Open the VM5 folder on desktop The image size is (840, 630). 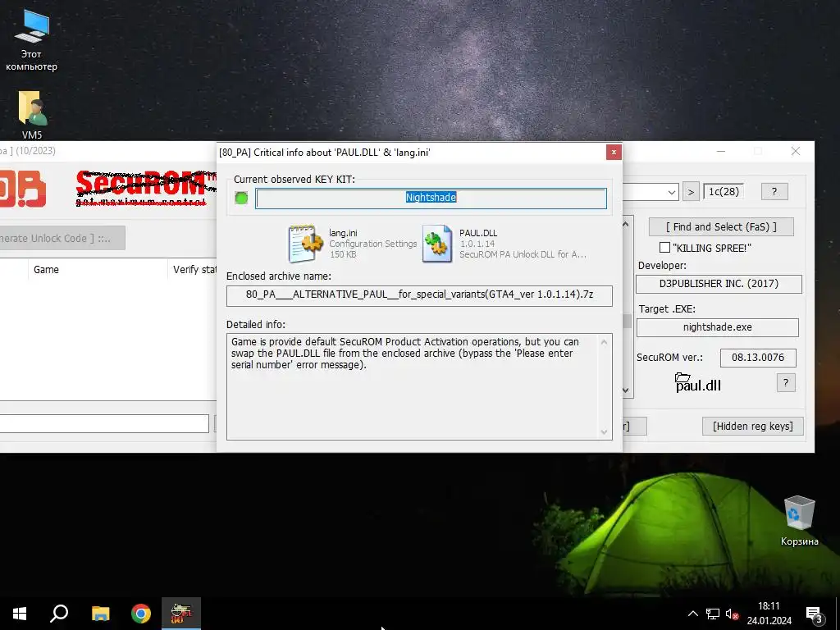pos(32,115)
